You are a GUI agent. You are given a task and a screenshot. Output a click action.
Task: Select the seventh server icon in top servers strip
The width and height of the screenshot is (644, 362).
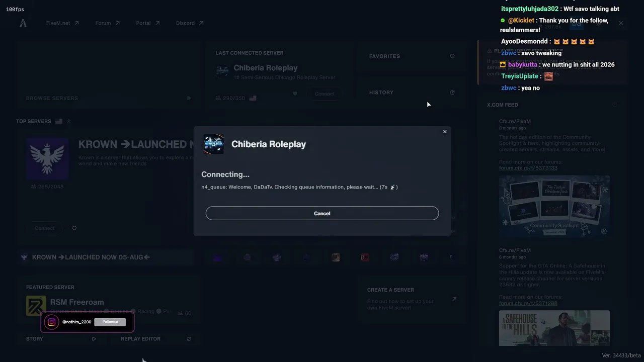tap(394, 257)
